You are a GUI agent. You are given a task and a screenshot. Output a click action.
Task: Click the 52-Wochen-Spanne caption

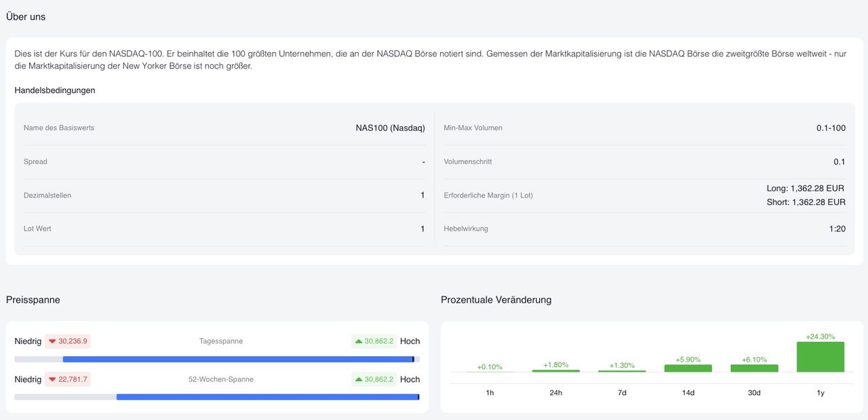tap(221, 379)
